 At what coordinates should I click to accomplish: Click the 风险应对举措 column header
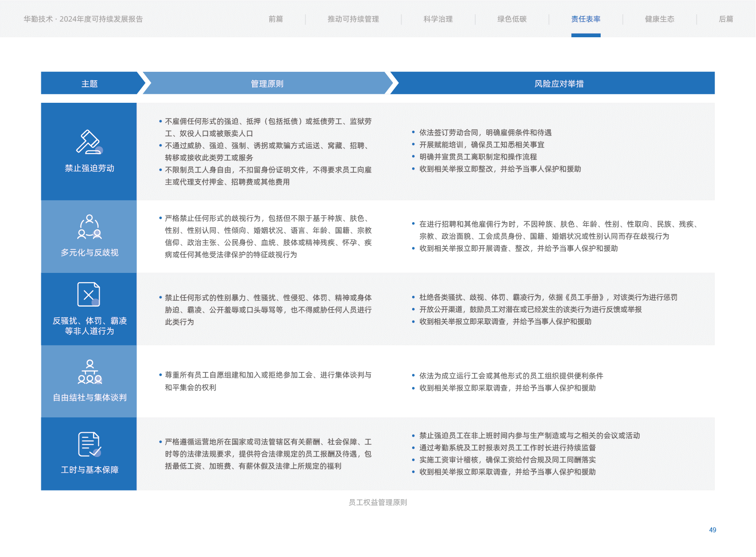558,83
